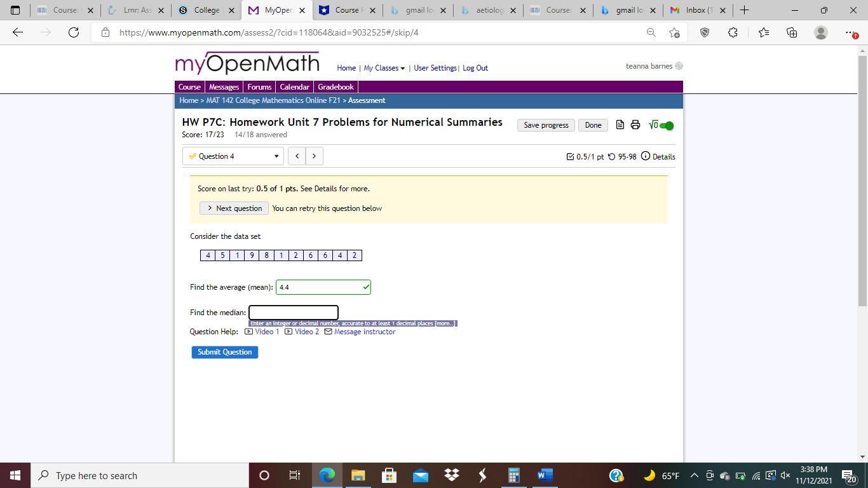Open the Course tab

[189, 87]
